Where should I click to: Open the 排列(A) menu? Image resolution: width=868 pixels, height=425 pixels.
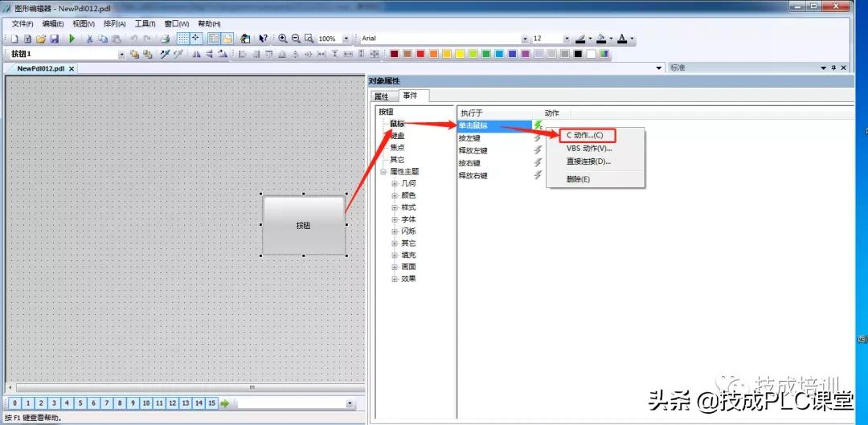[x=115, y=24]
